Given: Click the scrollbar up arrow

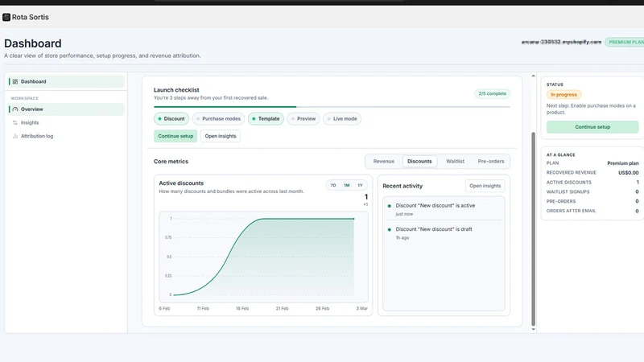Looking at the screenshot, I should (533, 76).
